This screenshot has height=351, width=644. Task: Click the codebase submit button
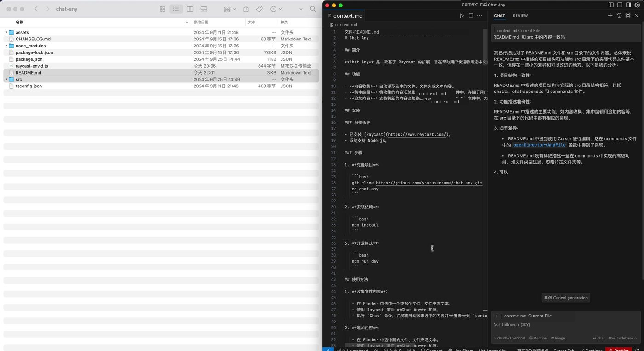click(x=621, y=338)
